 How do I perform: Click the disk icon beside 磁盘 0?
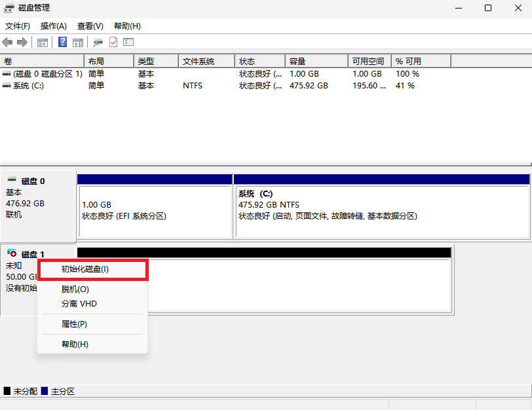(12, 179)
